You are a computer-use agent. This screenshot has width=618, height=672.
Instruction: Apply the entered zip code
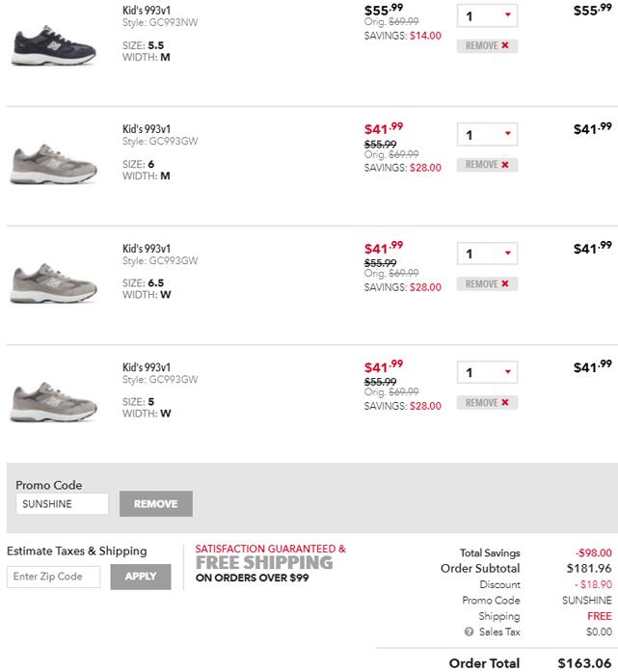141,577
